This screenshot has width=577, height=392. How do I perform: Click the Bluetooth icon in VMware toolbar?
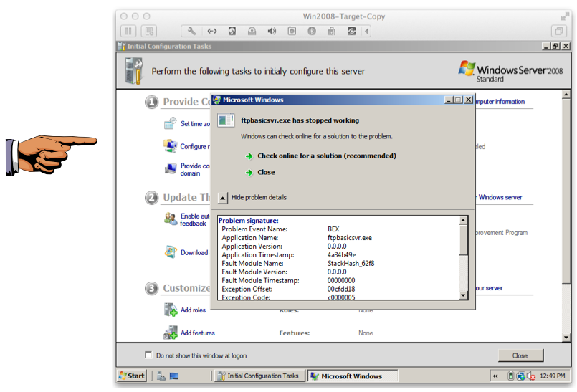(312, 31)
